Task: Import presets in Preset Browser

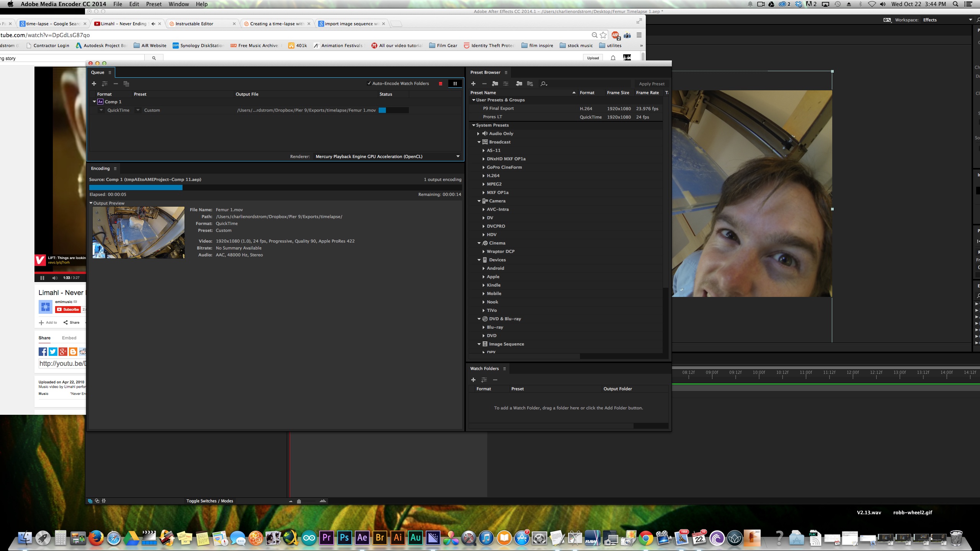Action: tap(519, 83)
